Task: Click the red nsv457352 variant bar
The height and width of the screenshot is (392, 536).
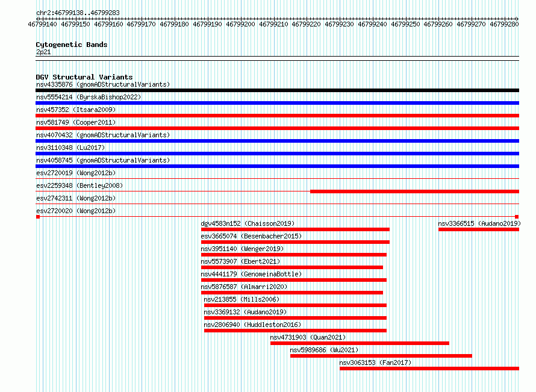Action: tap(277, 116)
